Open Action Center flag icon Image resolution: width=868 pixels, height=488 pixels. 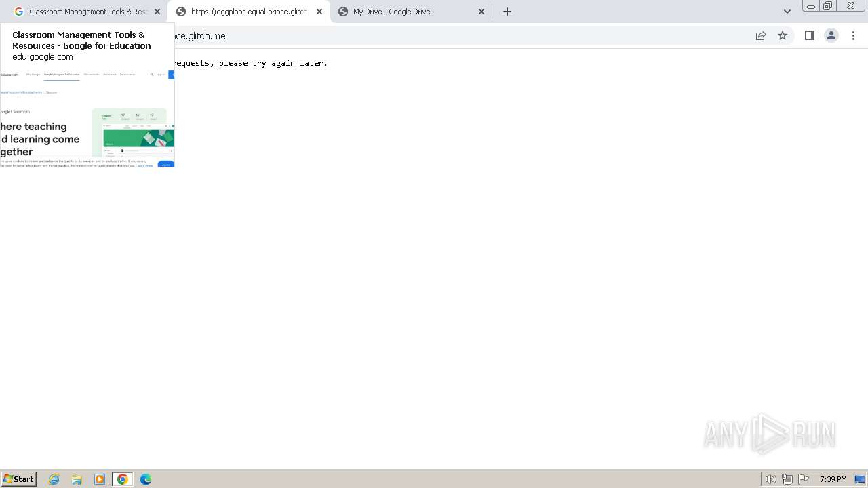(804, 479)
